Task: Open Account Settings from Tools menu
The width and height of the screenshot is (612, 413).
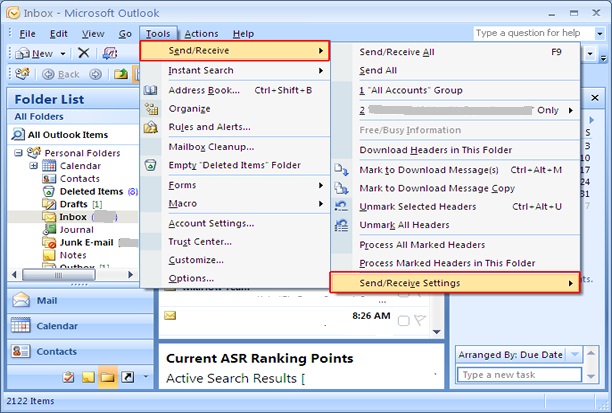Action: pyautogui.click(x=235, y=223)
